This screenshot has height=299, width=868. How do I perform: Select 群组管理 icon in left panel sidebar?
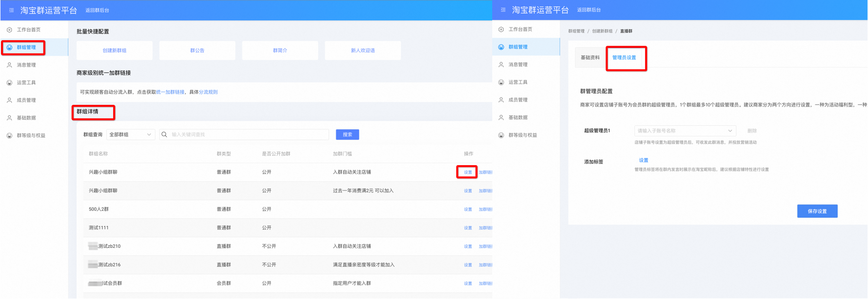(x=9, y=47)
